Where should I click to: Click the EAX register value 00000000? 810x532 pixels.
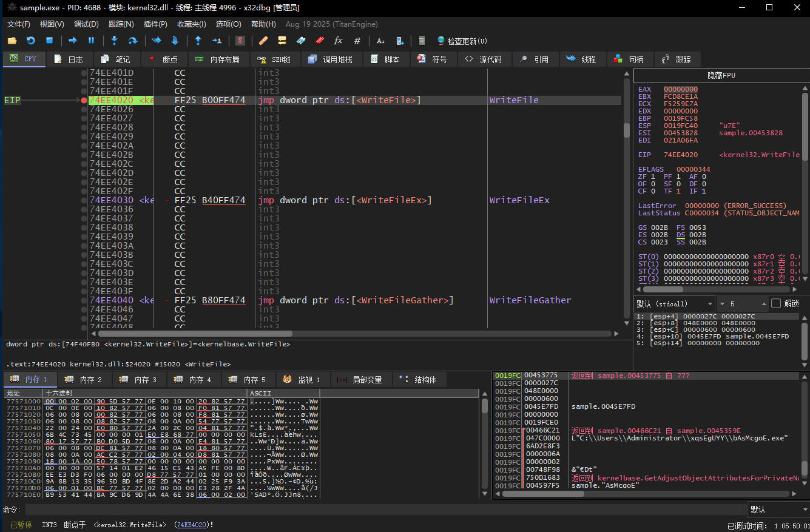click(681, 89)
